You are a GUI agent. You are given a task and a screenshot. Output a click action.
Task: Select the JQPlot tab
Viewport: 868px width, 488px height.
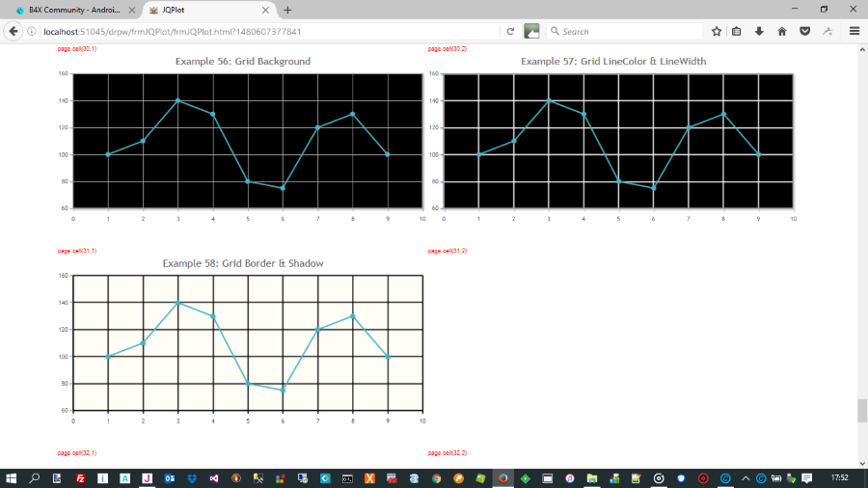(x=208, y=10)
